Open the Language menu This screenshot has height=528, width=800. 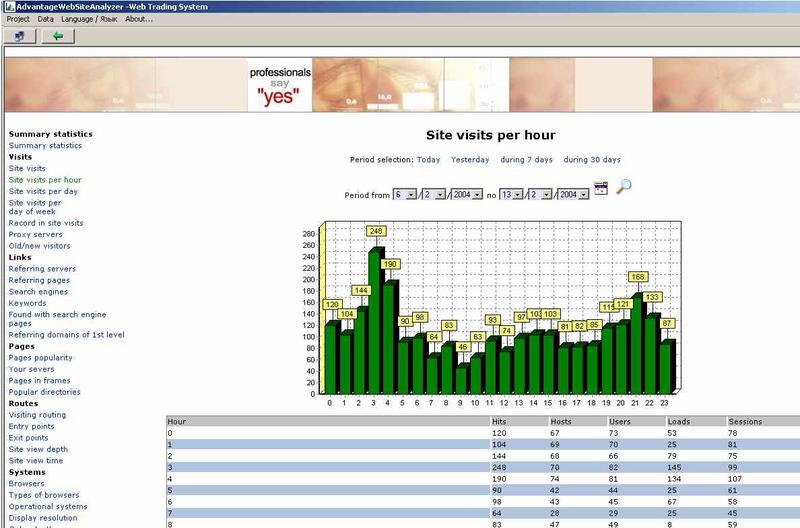click(x=89, y=19)
